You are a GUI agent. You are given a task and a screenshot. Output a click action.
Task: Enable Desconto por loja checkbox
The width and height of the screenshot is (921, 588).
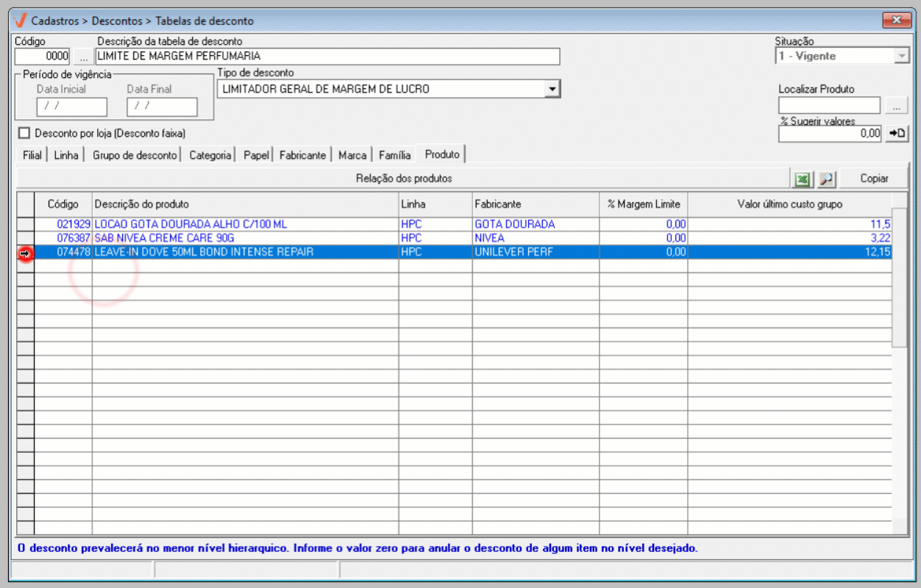click(25, 133)
